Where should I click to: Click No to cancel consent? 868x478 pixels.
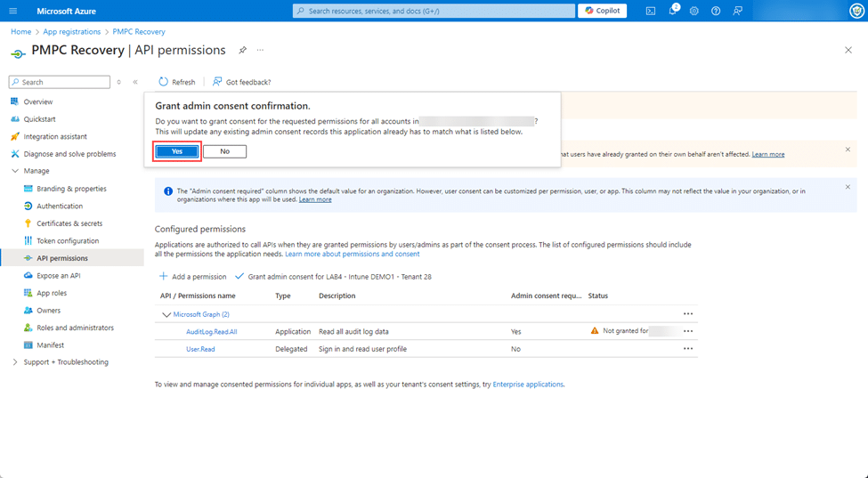click(x=224, y=151)
